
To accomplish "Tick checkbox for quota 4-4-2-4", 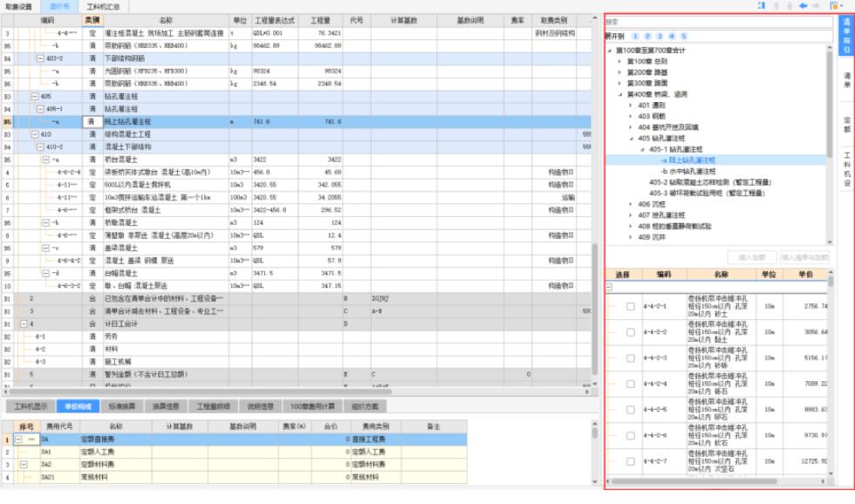I will point(631,384).
